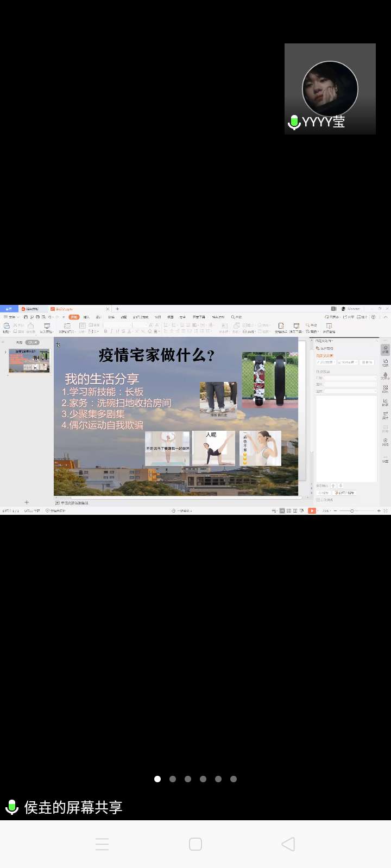Open the 智能动画 dropdown button
The image size is (391, 868).
coord(348,362)
